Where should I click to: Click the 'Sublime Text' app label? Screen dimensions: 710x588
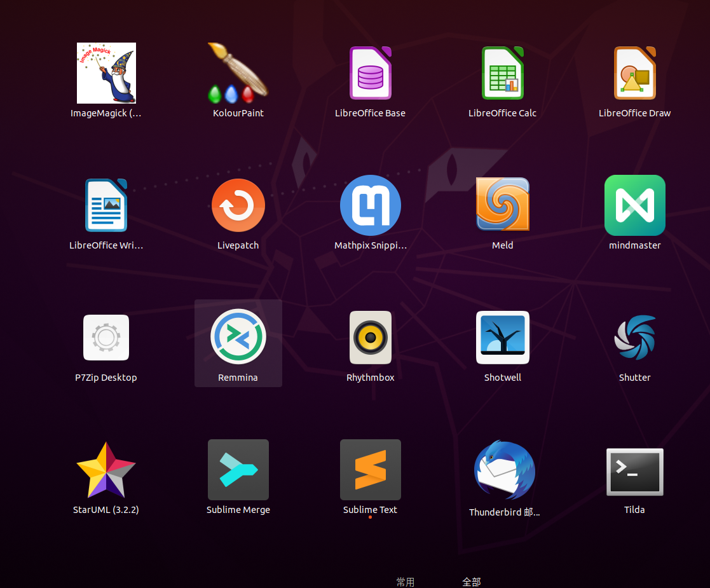pos(370,510)
